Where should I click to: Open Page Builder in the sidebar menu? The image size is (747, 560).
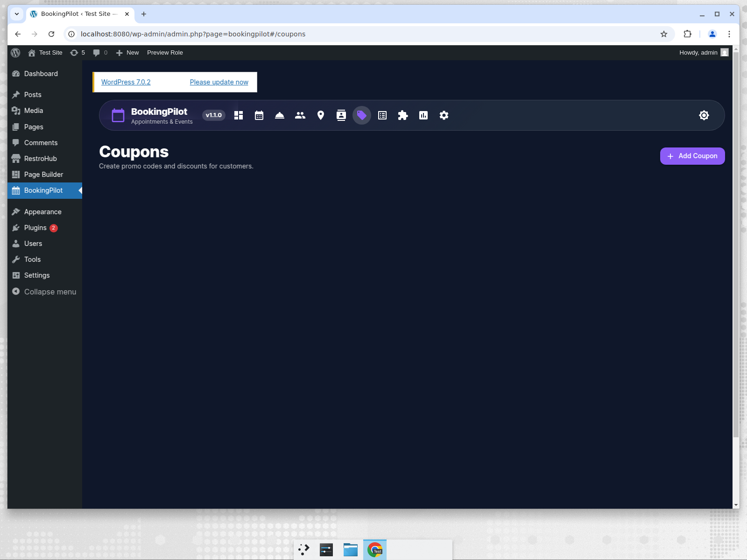click(45, 175)
